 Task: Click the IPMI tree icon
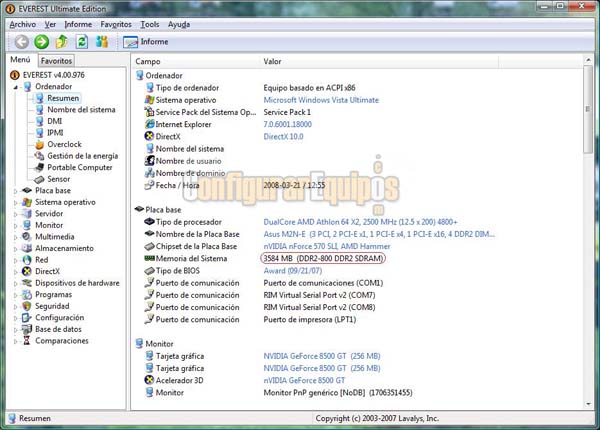[39, 133]
